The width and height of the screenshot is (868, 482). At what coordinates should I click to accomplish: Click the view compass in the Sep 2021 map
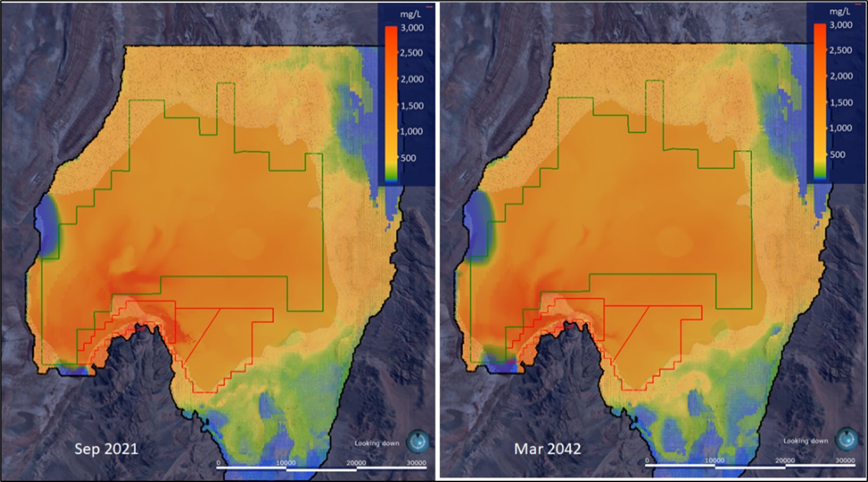[418, 441]
